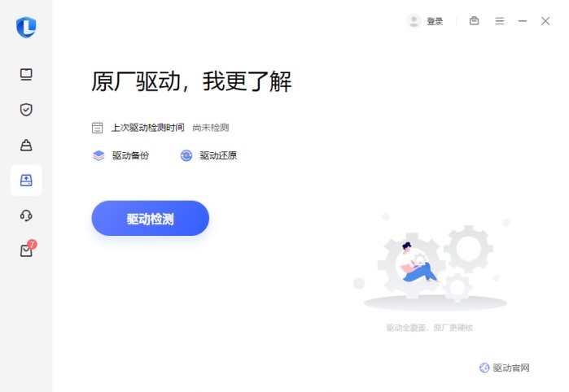569x392 pixels.
Task: Click the Lenovo PC Manager shield logo
Action: [x=26, y=27]
